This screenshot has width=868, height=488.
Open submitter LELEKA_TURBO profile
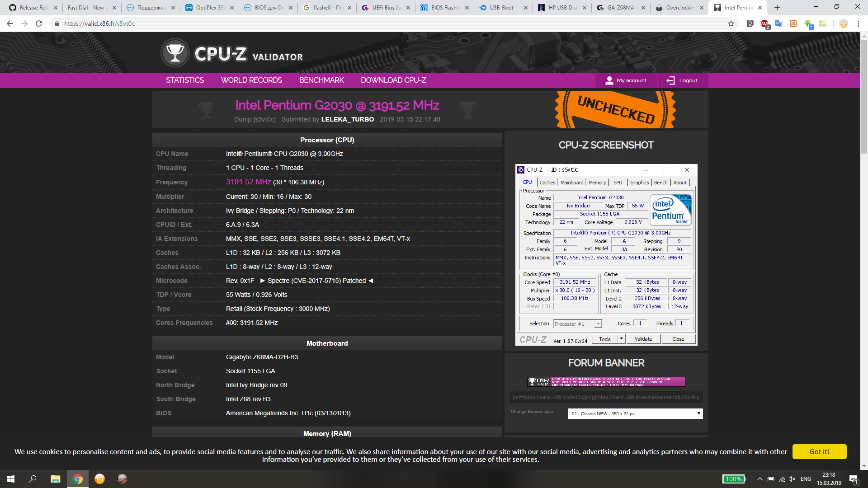(348, 120)
